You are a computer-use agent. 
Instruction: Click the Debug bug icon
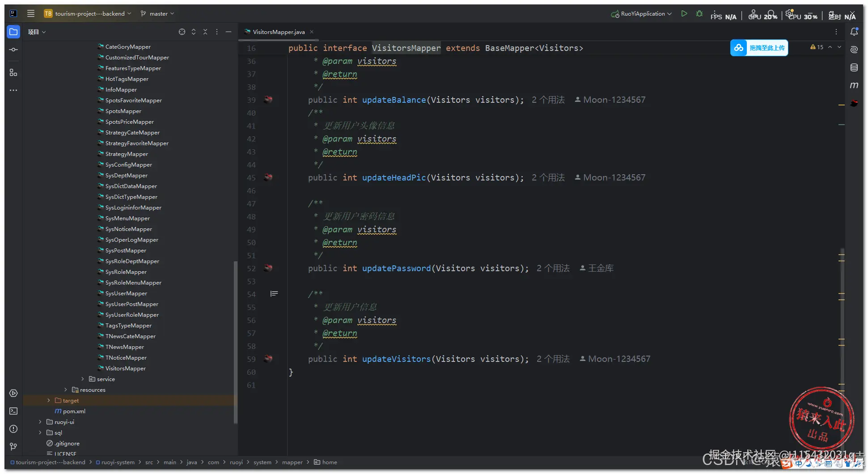[x=699, y=14]
